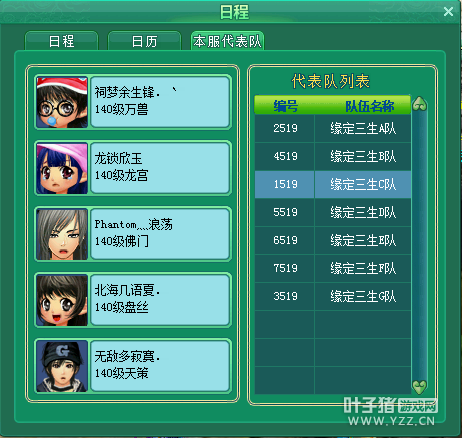
Task: Click the team list scrollbar track
Action: point(419,245)
